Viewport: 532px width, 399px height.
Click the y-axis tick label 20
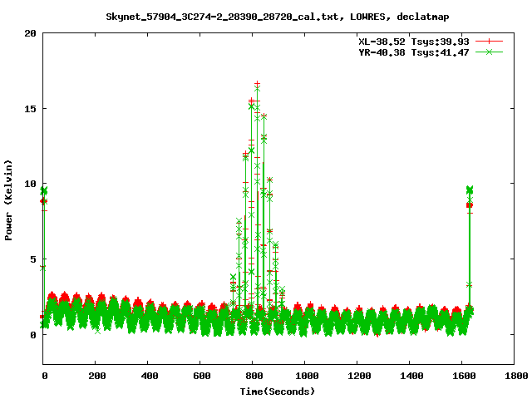(30, 33)
